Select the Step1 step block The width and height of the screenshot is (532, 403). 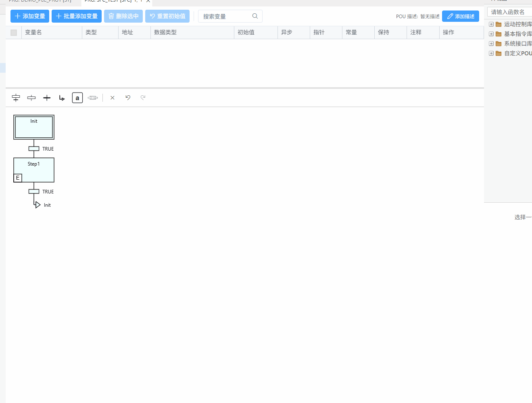coord(34,170)
